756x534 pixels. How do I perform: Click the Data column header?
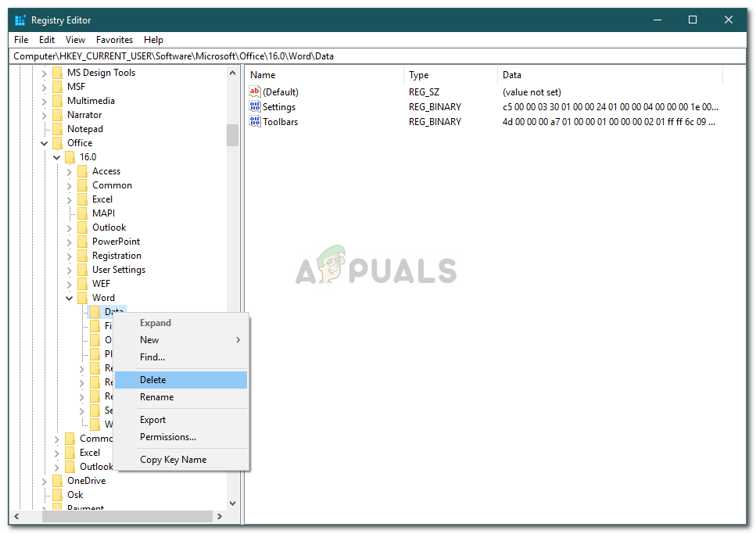point(610,75)
